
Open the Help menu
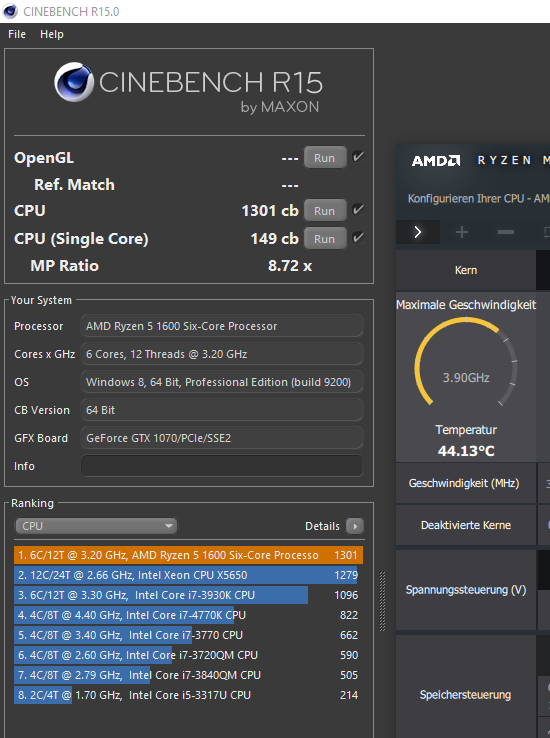coord(52,34)
